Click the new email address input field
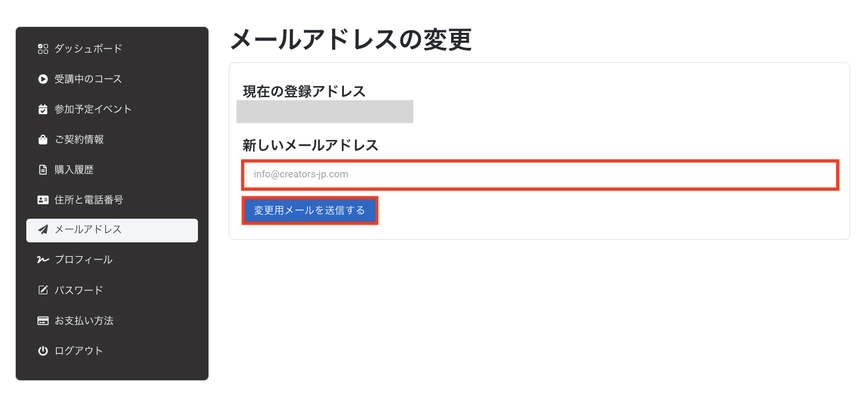 pos(541,174)
